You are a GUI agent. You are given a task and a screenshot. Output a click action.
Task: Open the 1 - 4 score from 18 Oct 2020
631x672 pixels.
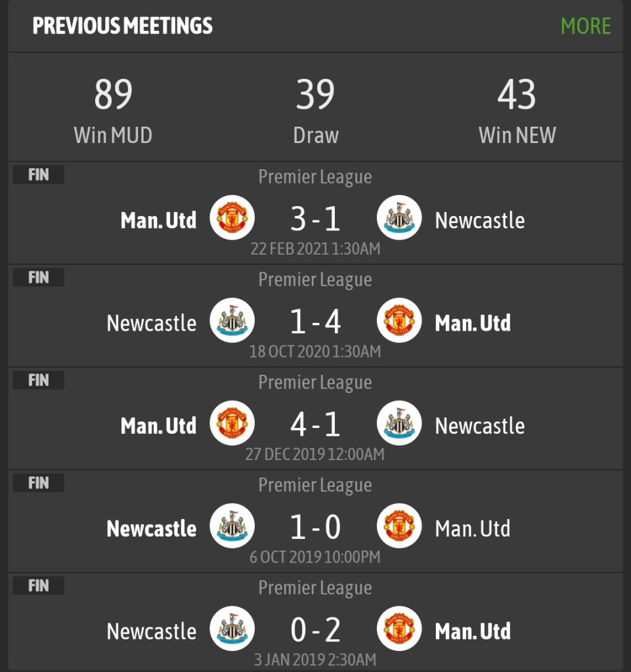pos(315,322)
